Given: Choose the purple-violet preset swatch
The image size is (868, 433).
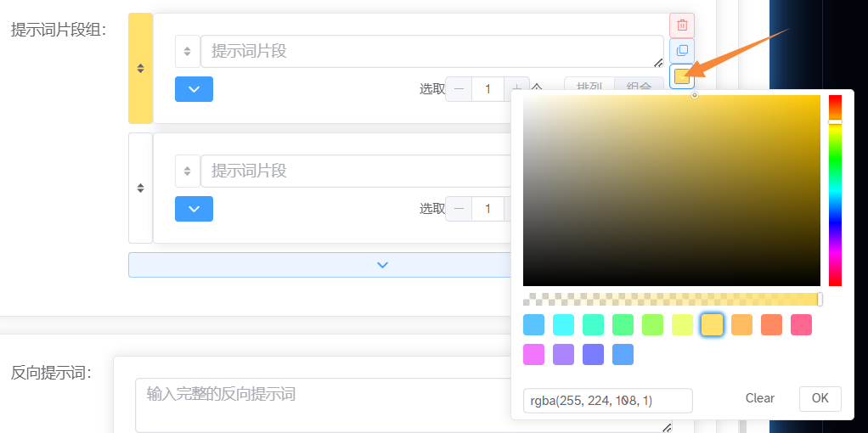Looking at the screenshot, I should click(x=563, y=354).
